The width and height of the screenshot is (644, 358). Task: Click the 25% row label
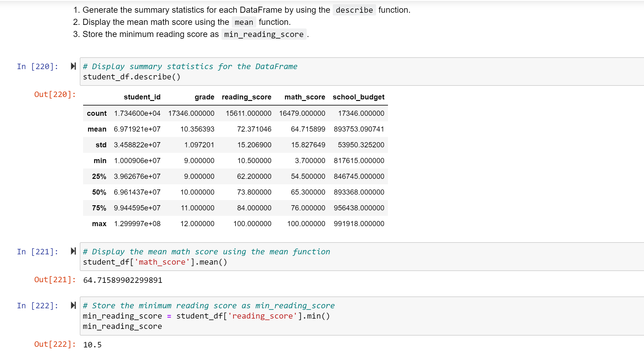(99, 176)
